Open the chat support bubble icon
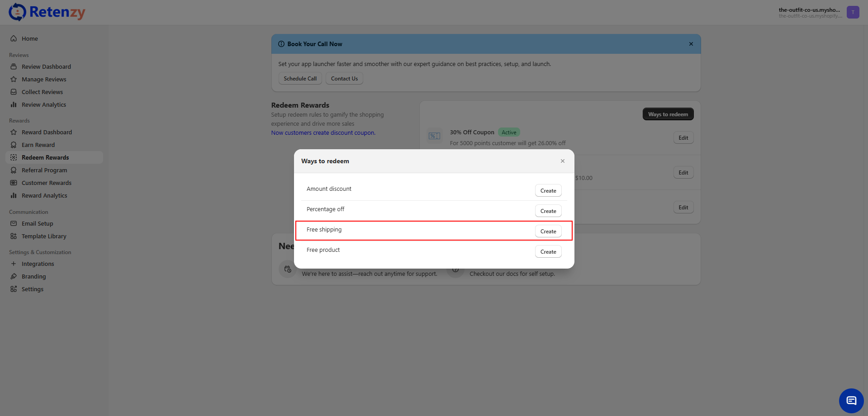Image resolution: width=868 pixels, height=416 pixels. [x=851, y=401]
